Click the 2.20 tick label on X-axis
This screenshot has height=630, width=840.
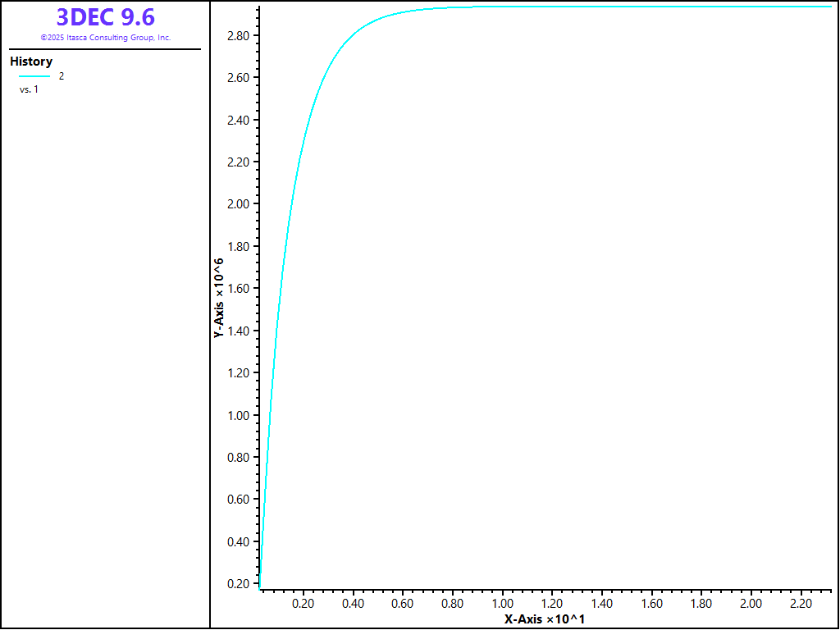click(801, 604)
